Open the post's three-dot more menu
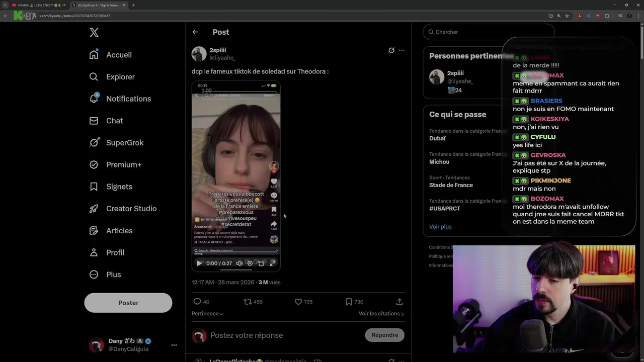644x362 pixels. (x=401, y=50)
